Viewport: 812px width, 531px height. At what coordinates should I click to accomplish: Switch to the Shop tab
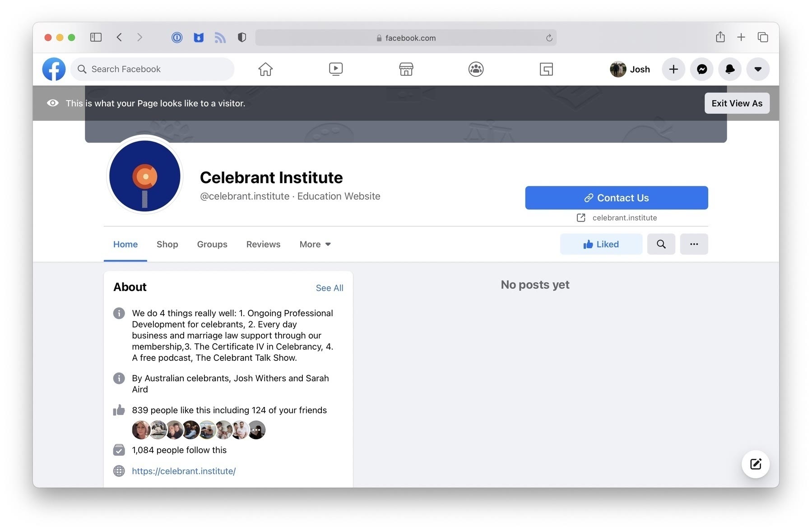(x=167, y=244)
